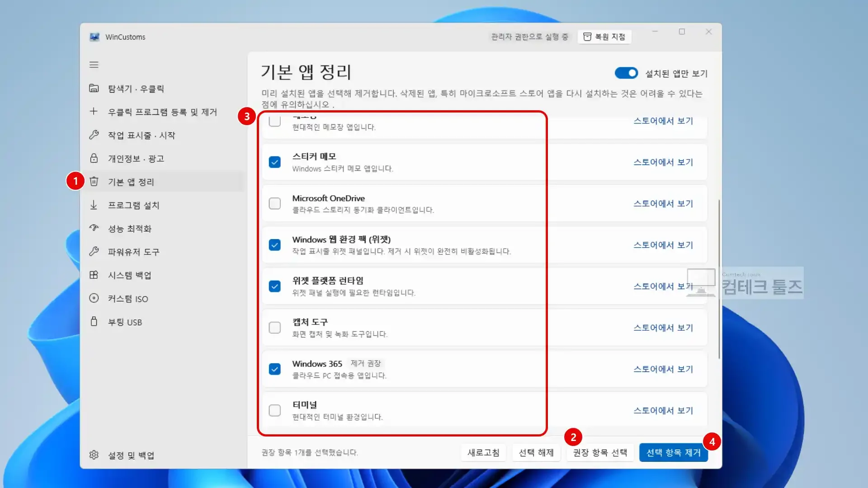Open the 작업 표시줄 · 시작 section
The width and height of the screenshot is (868, 488).
coord(163,135)
